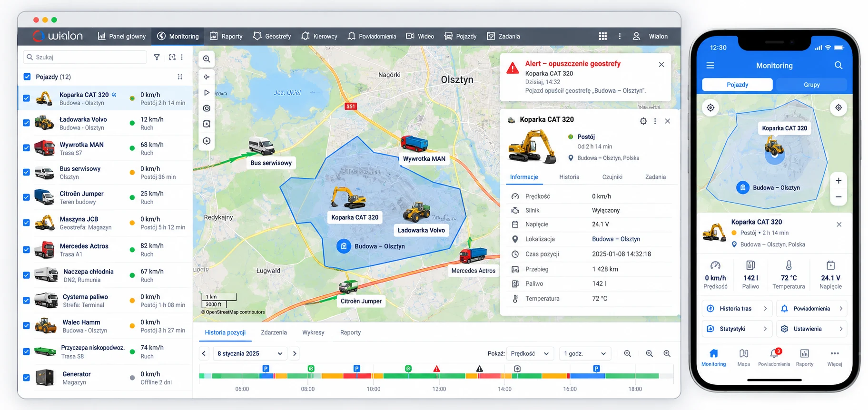
Task: Toggle the Cysterna paliwo checkbox
Action: coord(27,301)
